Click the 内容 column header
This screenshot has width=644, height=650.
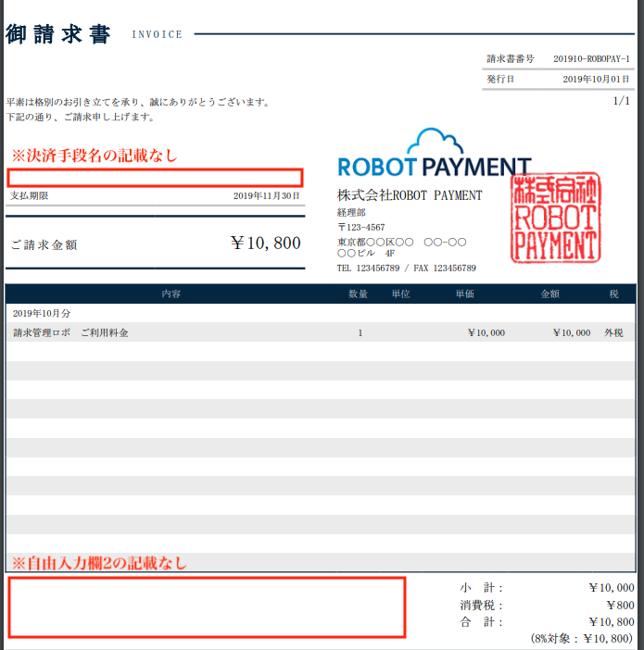[x=170, y=294]
